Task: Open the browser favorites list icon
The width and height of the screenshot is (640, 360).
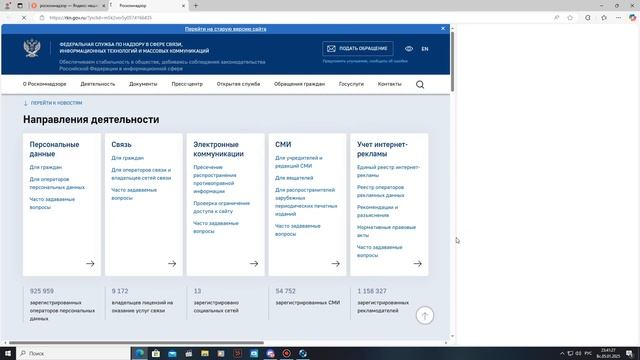Action: [x=604, y=18]
